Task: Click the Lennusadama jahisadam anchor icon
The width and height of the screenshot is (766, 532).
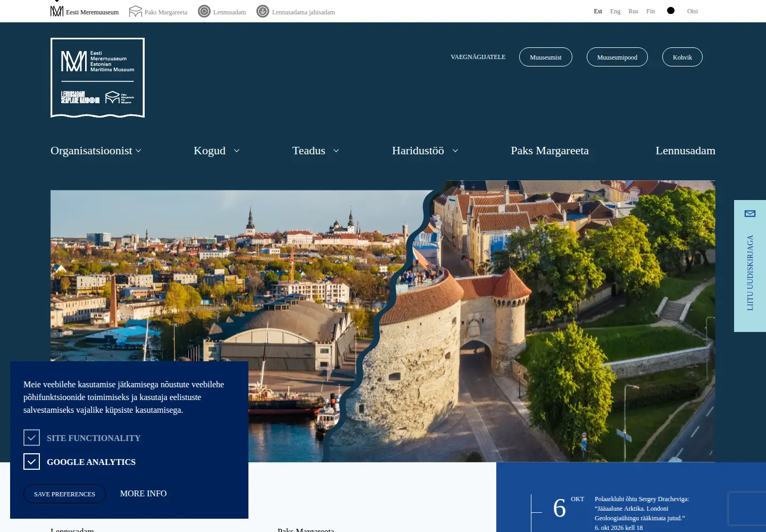Action: 263,11
